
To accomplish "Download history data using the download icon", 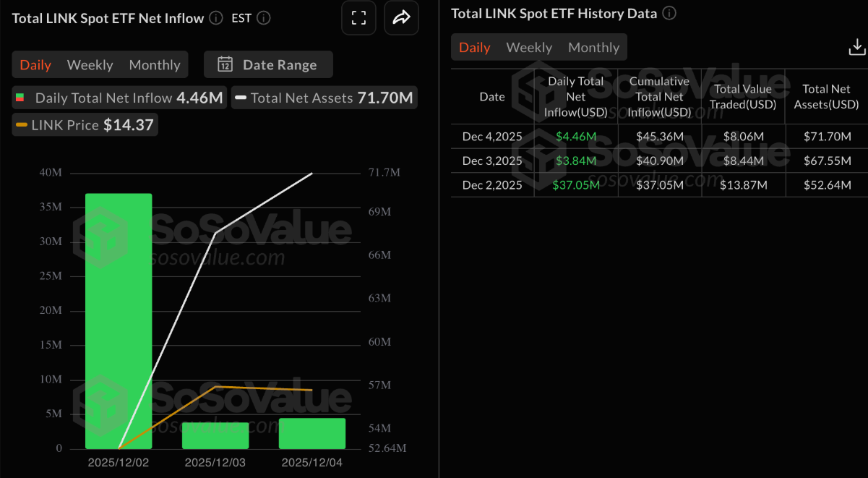I will pos(856,48).
